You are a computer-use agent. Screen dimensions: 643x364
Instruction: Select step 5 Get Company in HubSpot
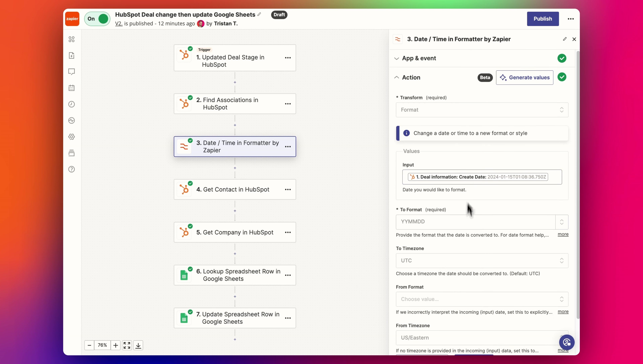(235, 232)
